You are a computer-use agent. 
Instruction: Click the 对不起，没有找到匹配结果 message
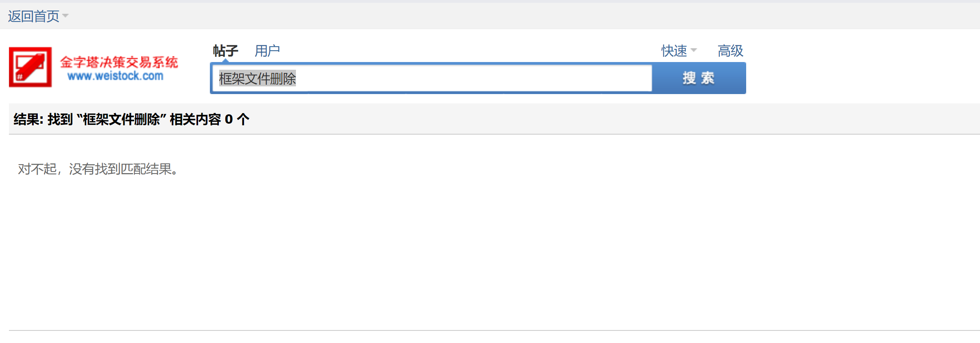(98, 169)
